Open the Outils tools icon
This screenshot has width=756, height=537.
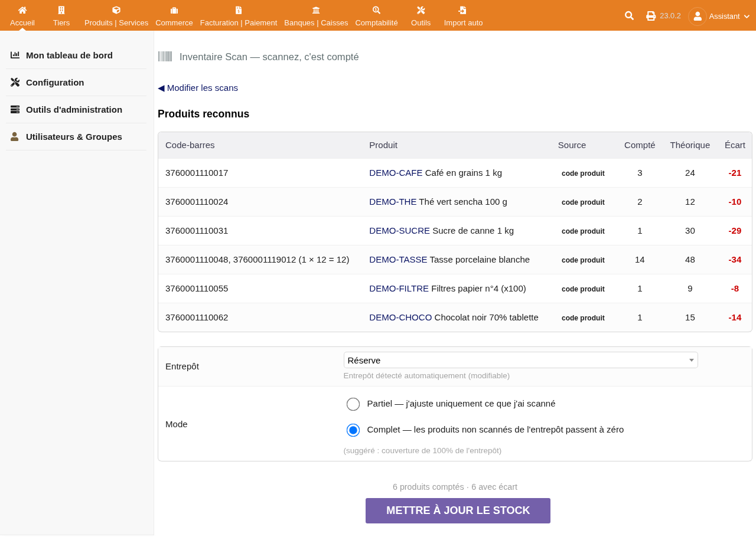421,10
